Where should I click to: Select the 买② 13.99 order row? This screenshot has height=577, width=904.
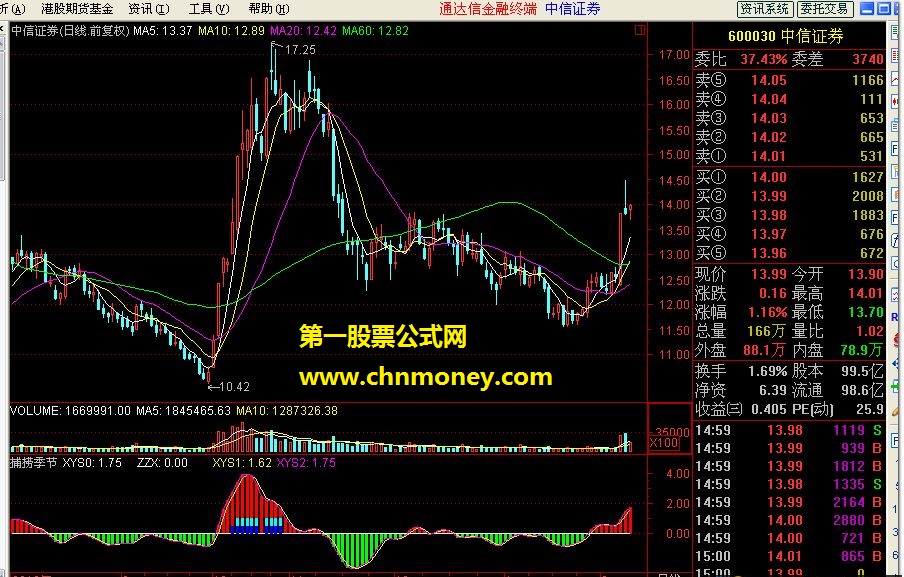point(789,196)
